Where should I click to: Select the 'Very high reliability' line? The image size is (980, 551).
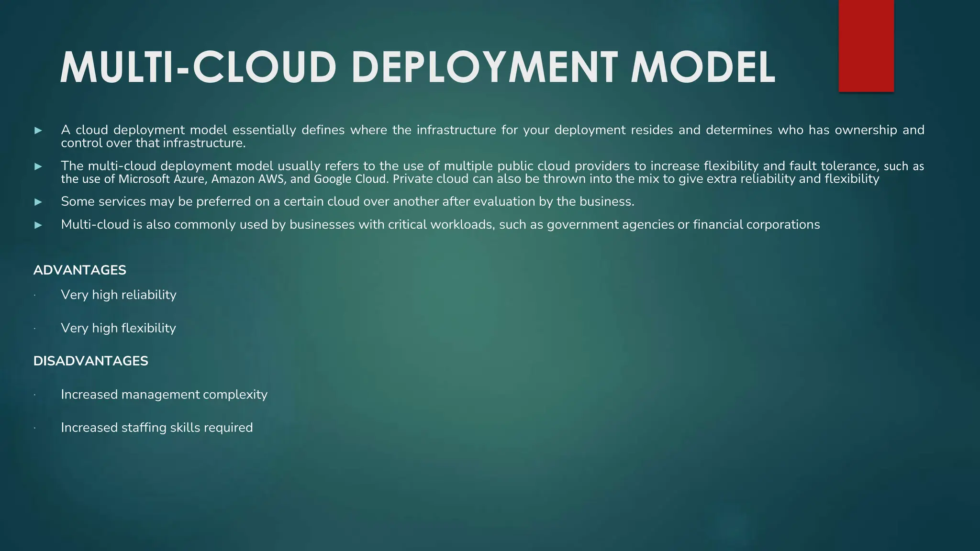tap(119, 295)
